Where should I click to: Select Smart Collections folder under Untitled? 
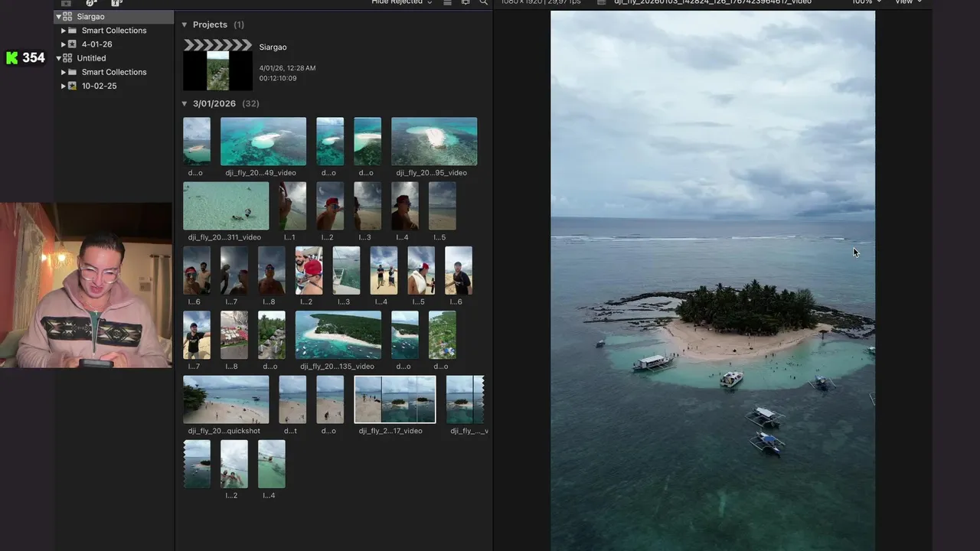point(114,72)
